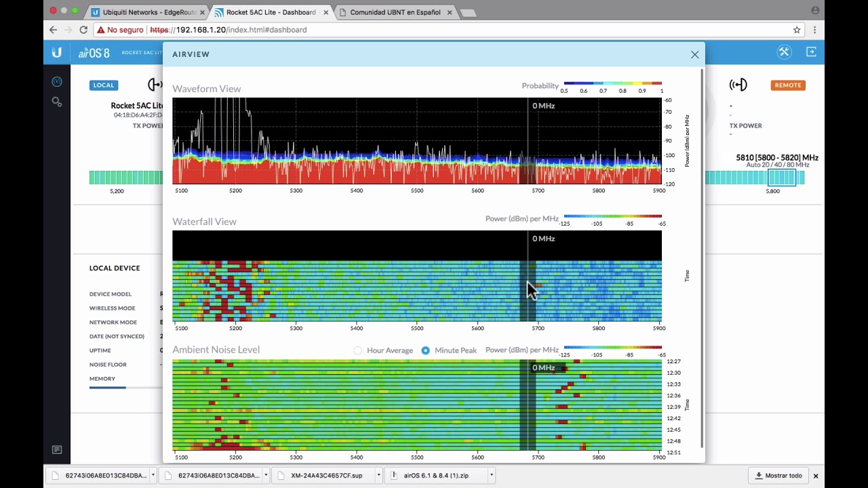This screenshot has width=868, height=488.
Task: Close the downloads bar
Action: click(x=816, y=476)
